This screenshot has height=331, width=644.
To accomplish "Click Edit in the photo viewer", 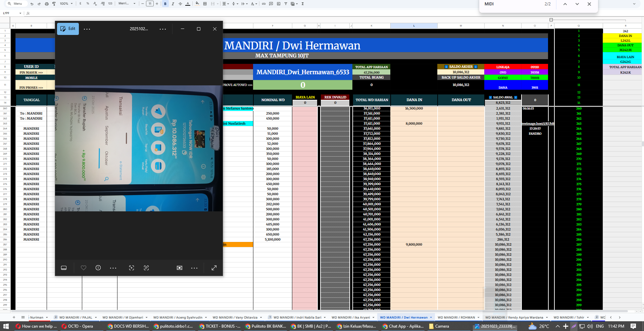I will [68, 29].
